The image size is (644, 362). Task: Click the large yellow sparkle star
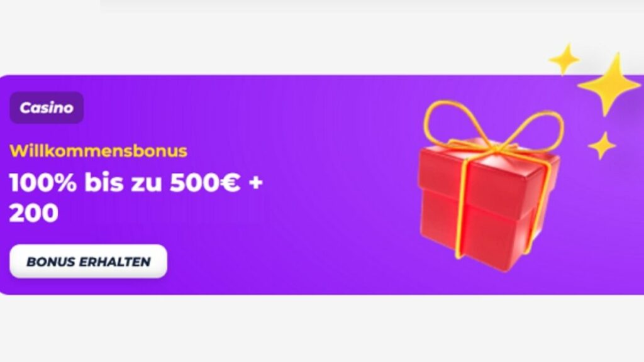coord(609,85)
